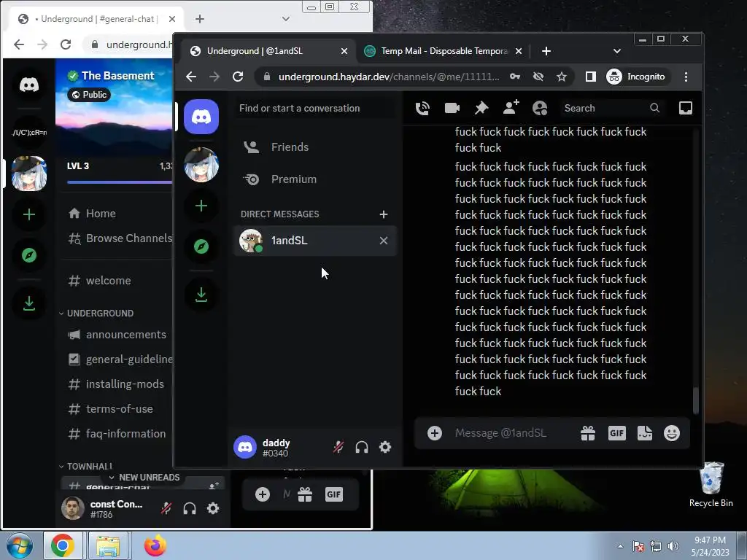Toggle deafen headphones for daddy
Image resolution: width=747 pixels, height=560 pixels.
(x=362, y=447)
